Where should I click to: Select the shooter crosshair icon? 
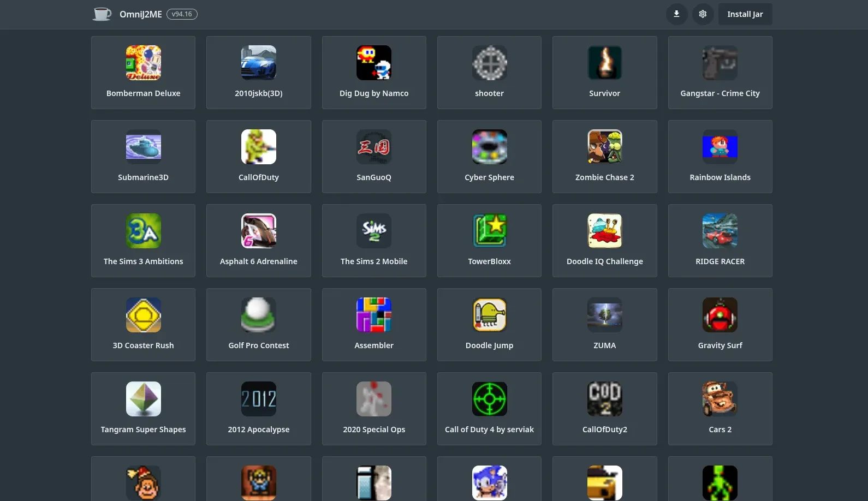point(490,63)
